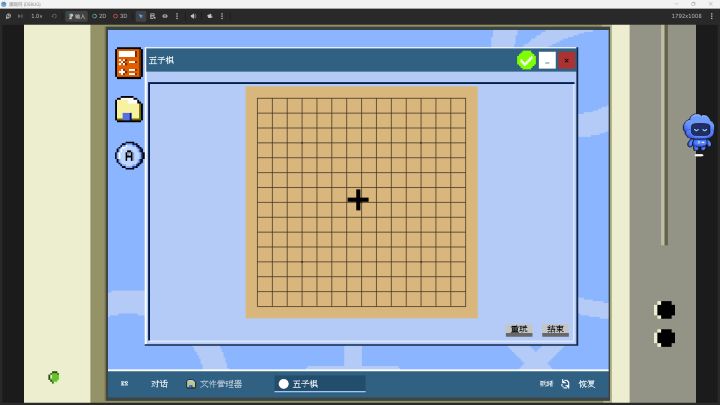Click the 结束 end game button
The width and height of the screenshot is (720, 405).
(555, 329)
